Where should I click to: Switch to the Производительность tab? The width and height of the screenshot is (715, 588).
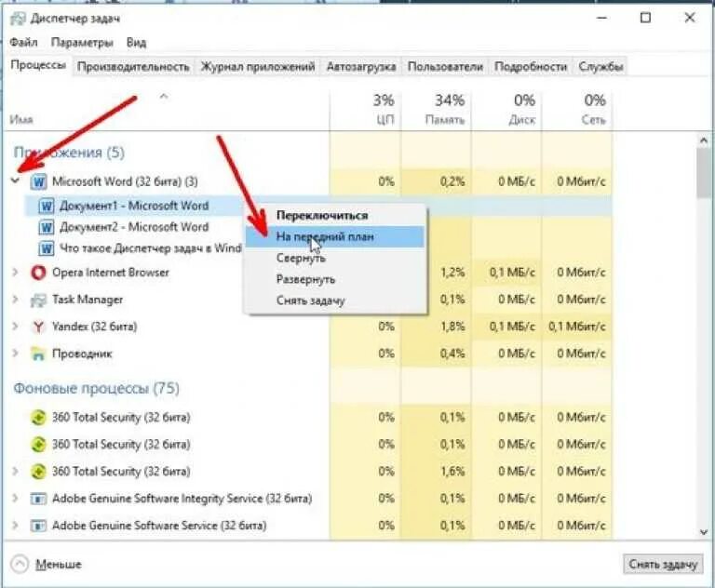[133, 67]
